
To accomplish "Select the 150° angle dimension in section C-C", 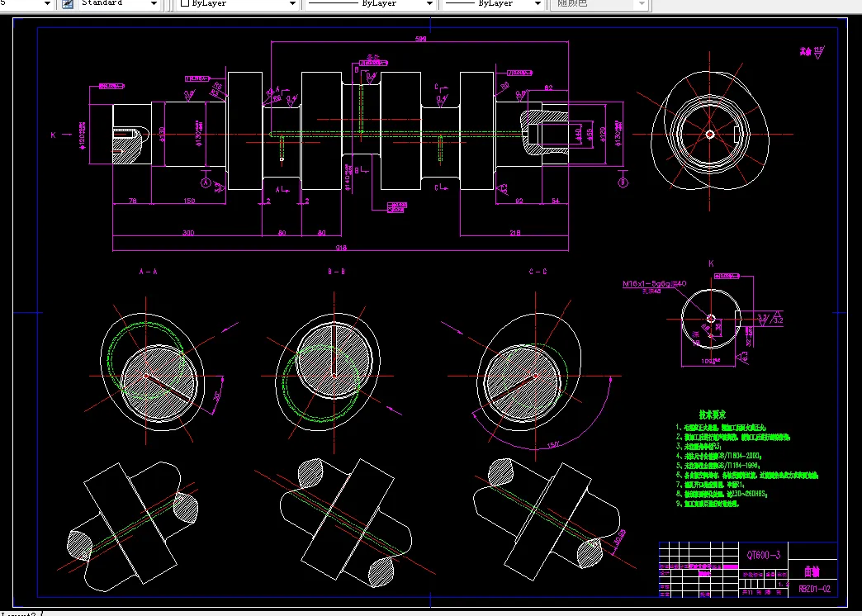I will tap(553, 444).
